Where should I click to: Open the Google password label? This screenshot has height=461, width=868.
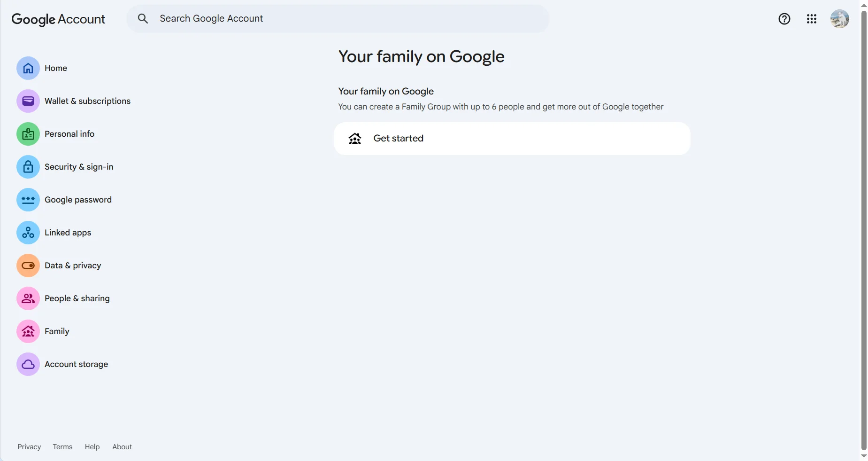(78, 200)
